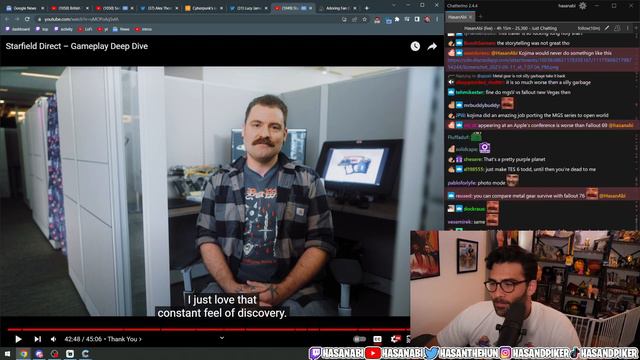Viewport: 640px width, 360px height.
Task: Open the LoFi bookmark
Action: [85, 29]
